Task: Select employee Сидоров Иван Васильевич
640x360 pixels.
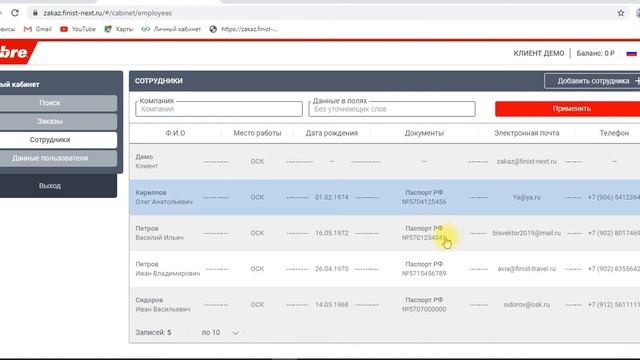Action: click(384, 305)
